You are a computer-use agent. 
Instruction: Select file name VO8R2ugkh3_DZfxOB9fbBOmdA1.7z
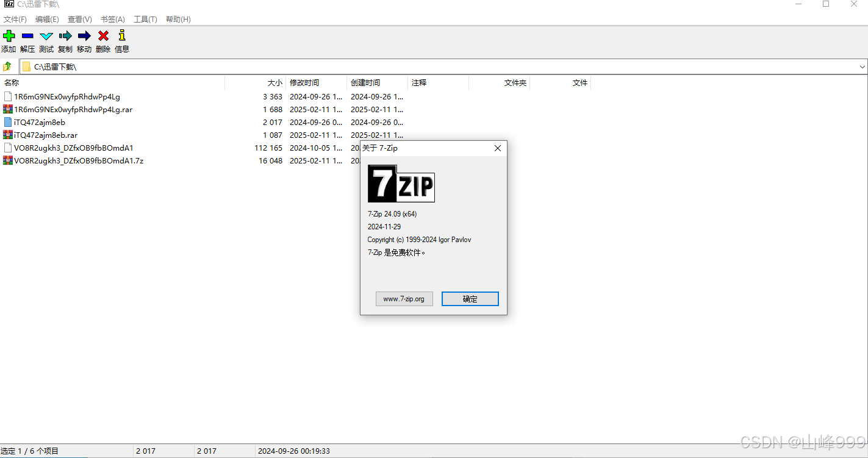tap(79, 160)
